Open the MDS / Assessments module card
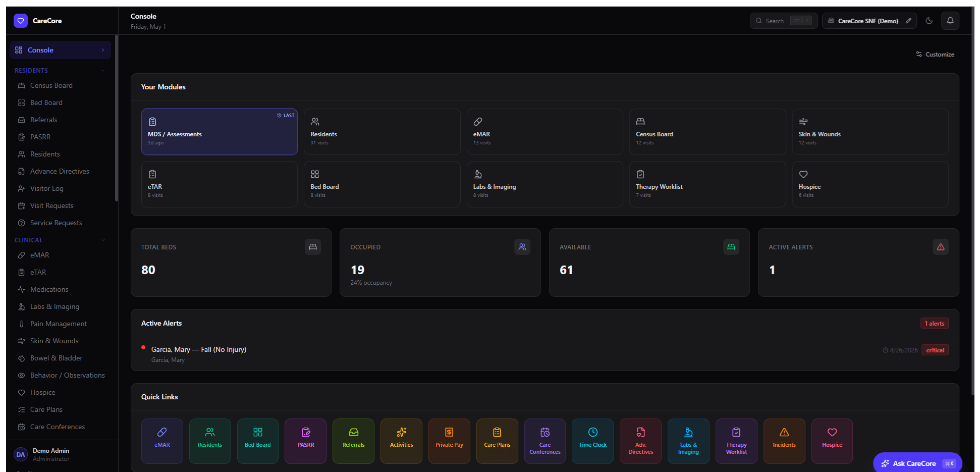980x472 pixels. click(220, 132)
